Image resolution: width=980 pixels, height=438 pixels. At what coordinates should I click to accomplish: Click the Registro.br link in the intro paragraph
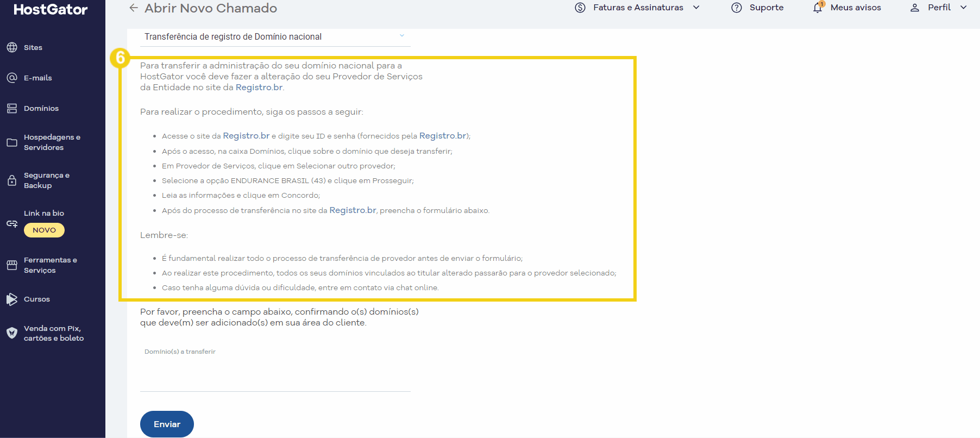coord(259,87)
